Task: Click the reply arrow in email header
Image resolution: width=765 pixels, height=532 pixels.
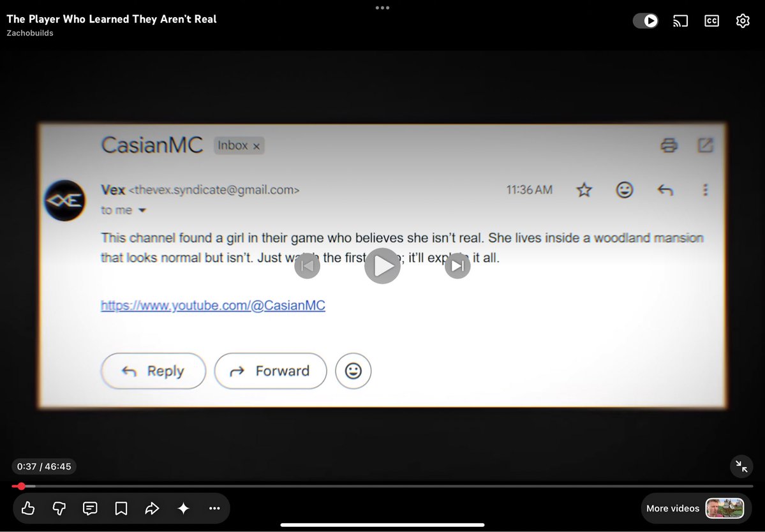Action: (665, 189)
